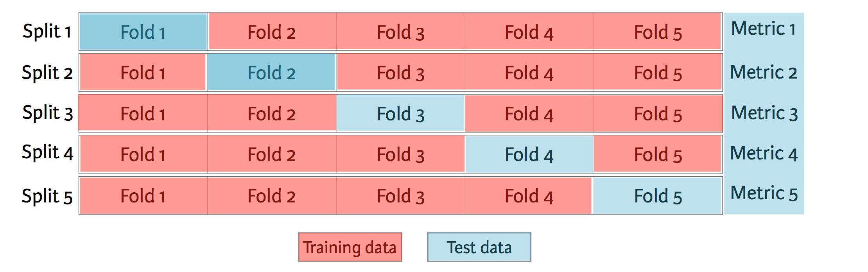Click the blue Fold 5 cell in Split 5
Viewport: 868px width, 272px height.
[658, 196]
